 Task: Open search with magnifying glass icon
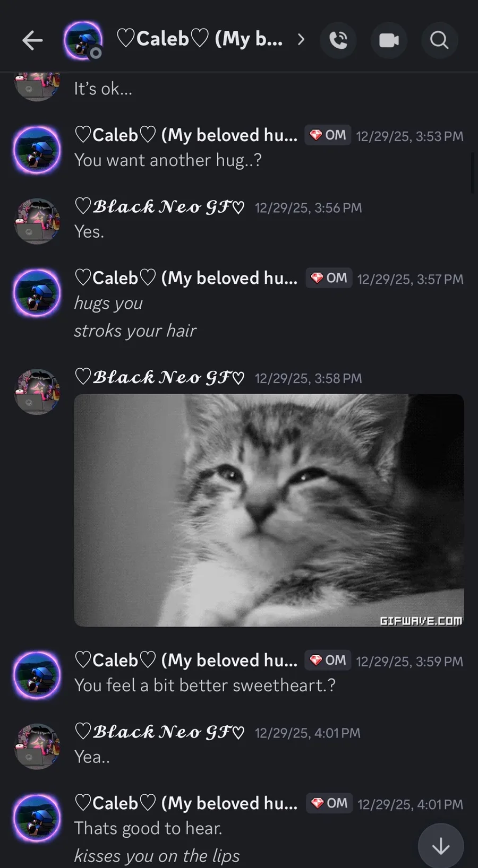tap(439, 40)
